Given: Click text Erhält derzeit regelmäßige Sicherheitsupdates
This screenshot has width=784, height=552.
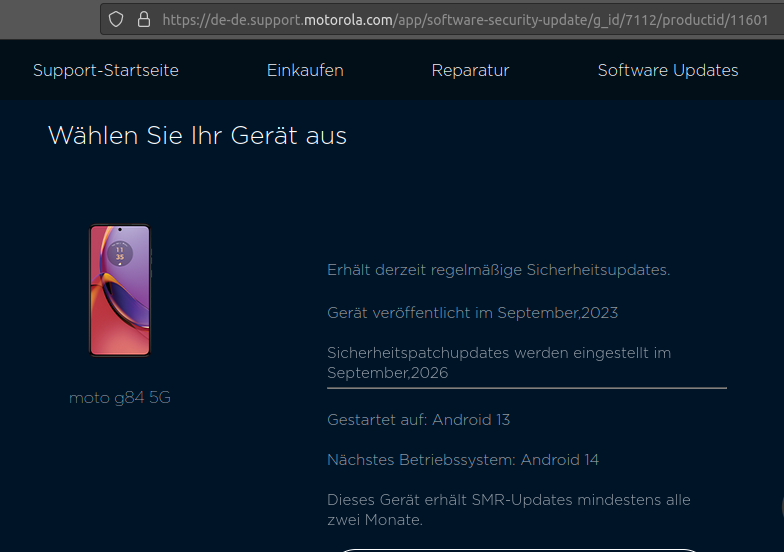Looking at the screenshot, I should [498, 270].
